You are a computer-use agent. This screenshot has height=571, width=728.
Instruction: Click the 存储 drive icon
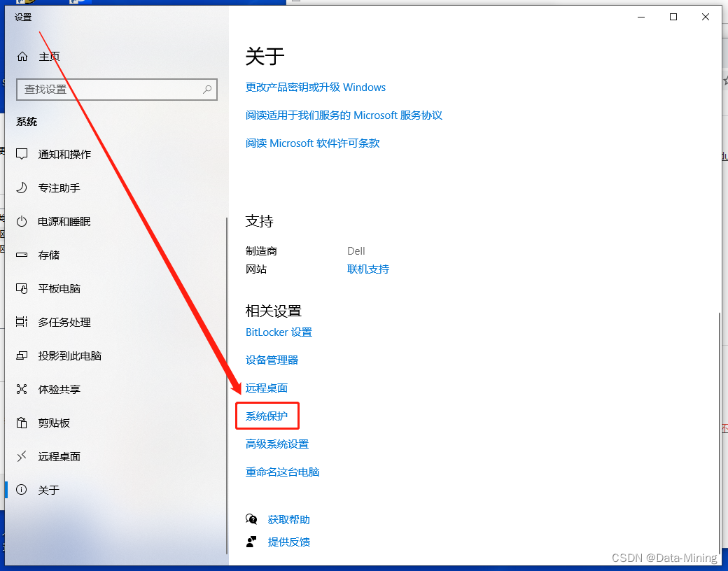22,255
